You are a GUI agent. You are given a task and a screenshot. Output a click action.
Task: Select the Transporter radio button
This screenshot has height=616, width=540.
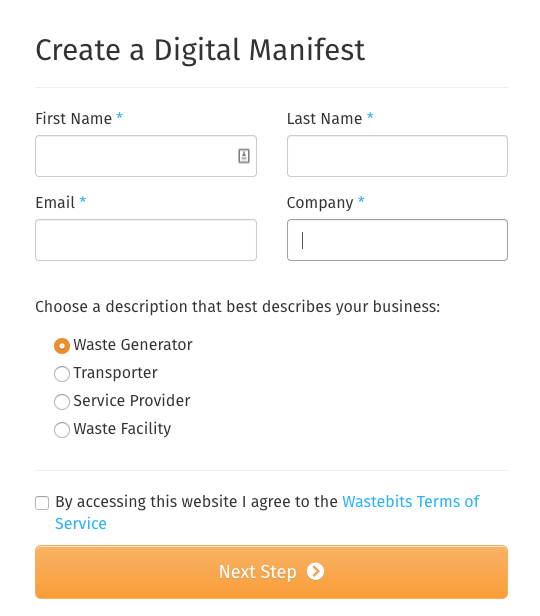click(x=62, y=374)
